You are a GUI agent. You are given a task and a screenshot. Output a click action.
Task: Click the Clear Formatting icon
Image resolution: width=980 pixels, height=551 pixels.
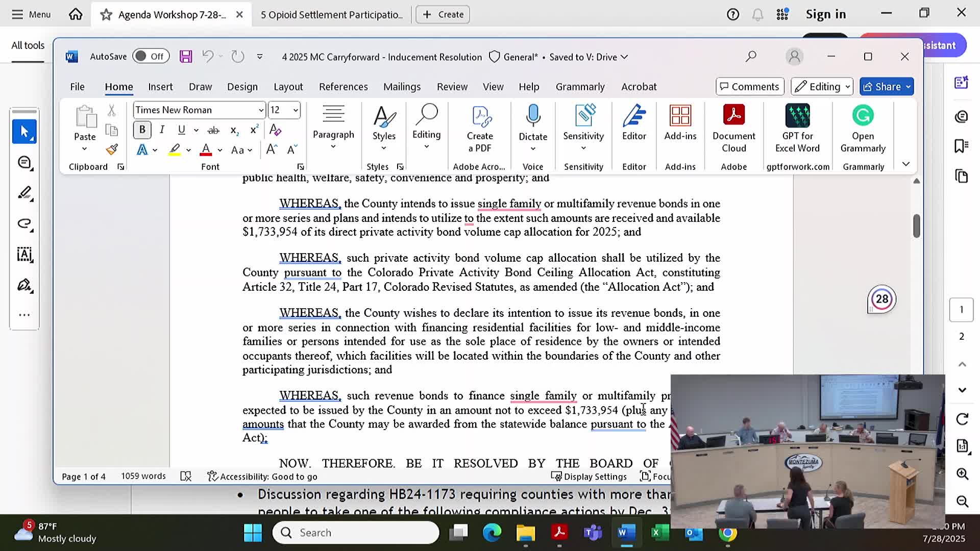(275, 130)
